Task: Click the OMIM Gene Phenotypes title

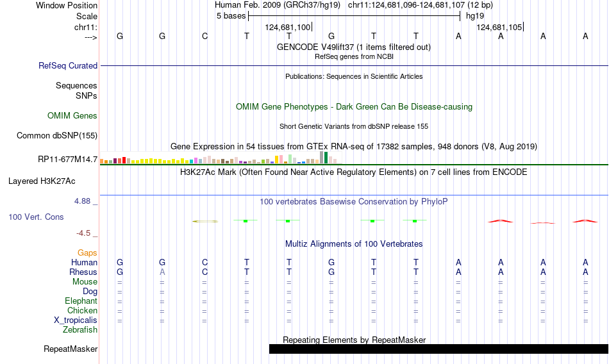Action: (x=354, y=107)
